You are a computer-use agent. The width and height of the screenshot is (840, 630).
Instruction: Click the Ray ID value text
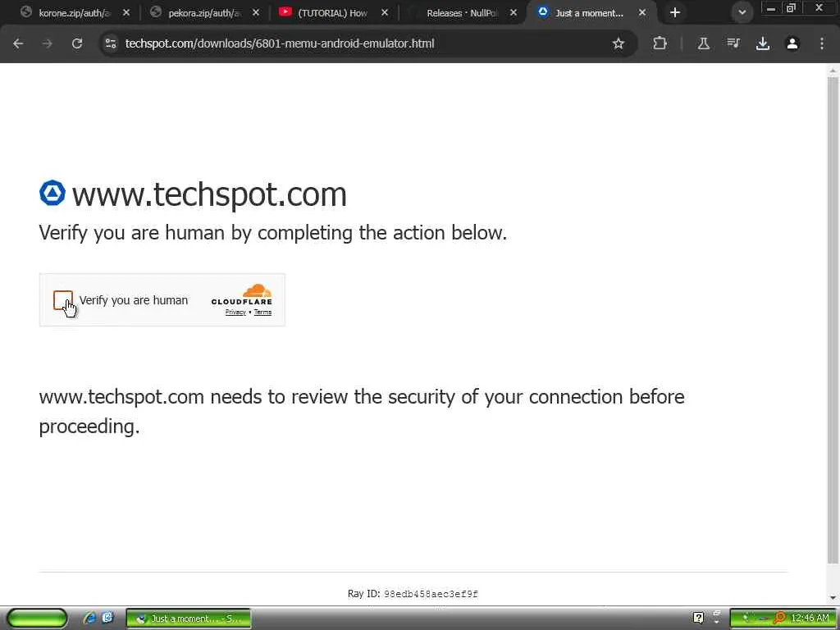(x=431, y=594)
